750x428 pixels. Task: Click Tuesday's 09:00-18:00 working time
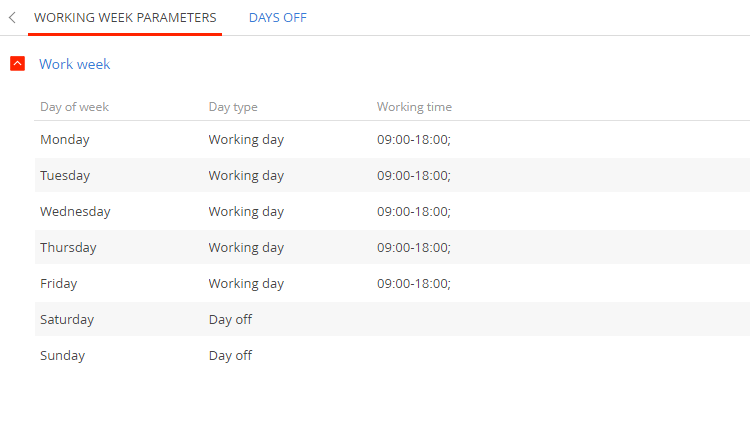point(414,176)
